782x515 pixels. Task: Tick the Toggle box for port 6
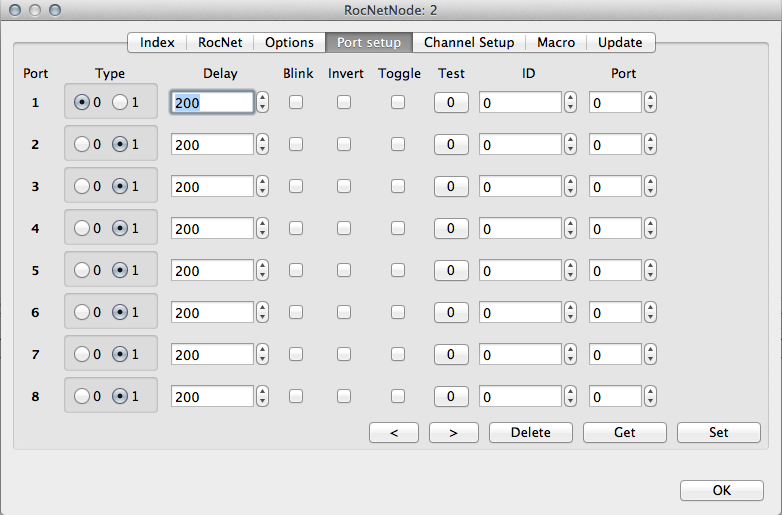point(398,312)
